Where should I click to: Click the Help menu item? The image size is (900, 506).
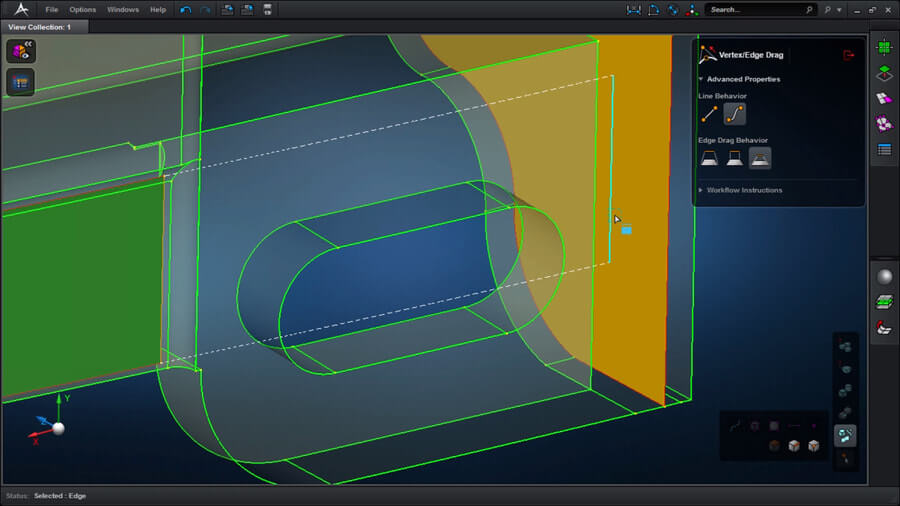coord(158,10)
